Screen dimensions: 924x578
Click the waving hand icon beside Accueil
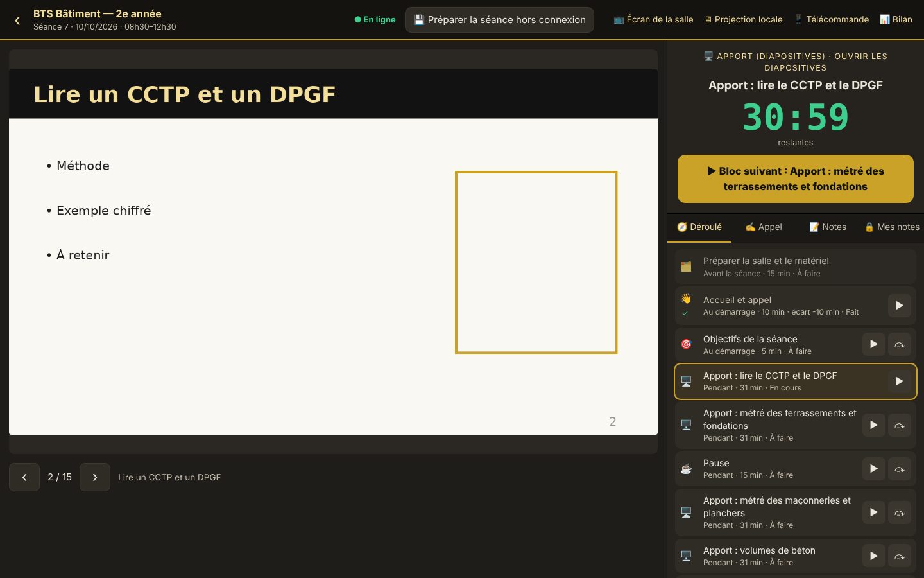[686, 299]
